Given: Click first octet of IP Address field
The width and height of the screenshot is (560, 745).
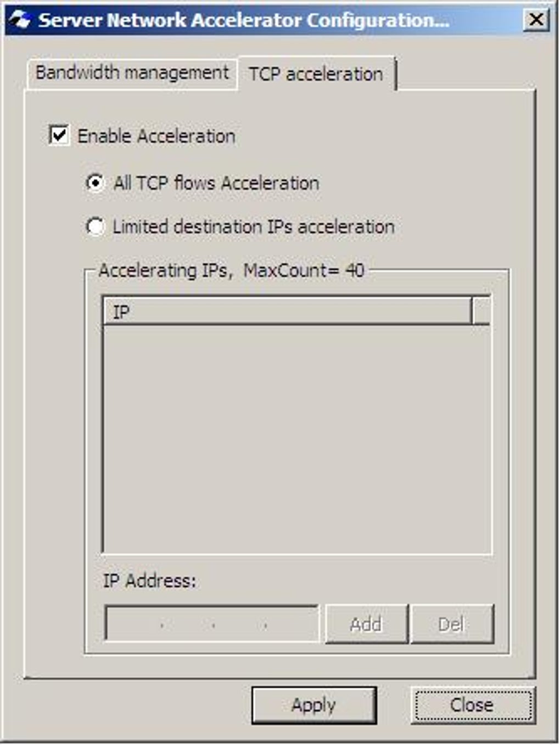Looking at the screenshot, I should [x=135, y=624].
